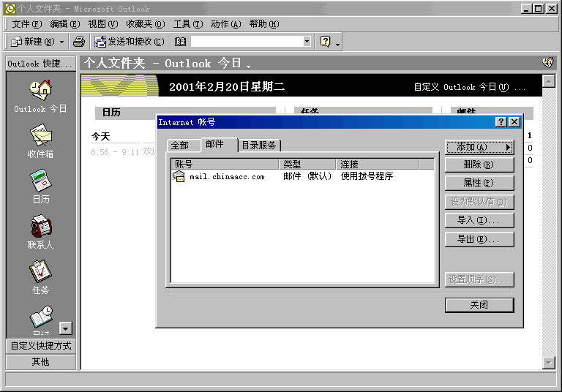The height and width of the screenshot is (392, 562).
Task: Open the Inbox (收件箱) shortcut icon
Action: pos(40,135)
